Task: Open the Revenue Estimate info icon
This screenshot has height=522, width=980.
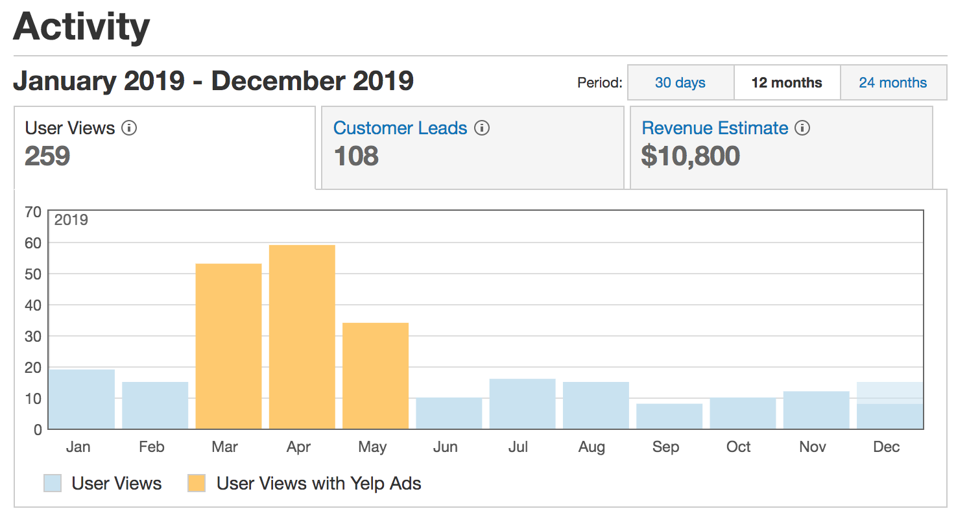Action: point(802,128)
